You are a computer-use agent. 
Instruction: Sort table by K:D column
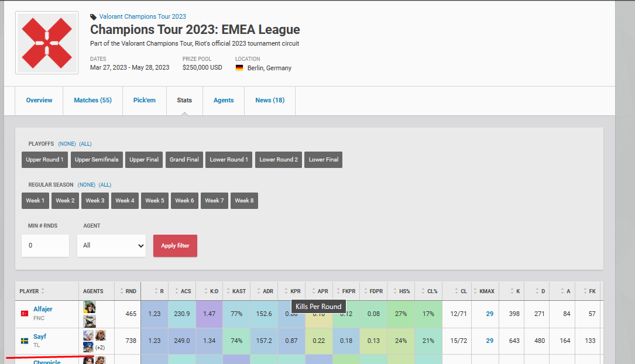tap(211, 291)
